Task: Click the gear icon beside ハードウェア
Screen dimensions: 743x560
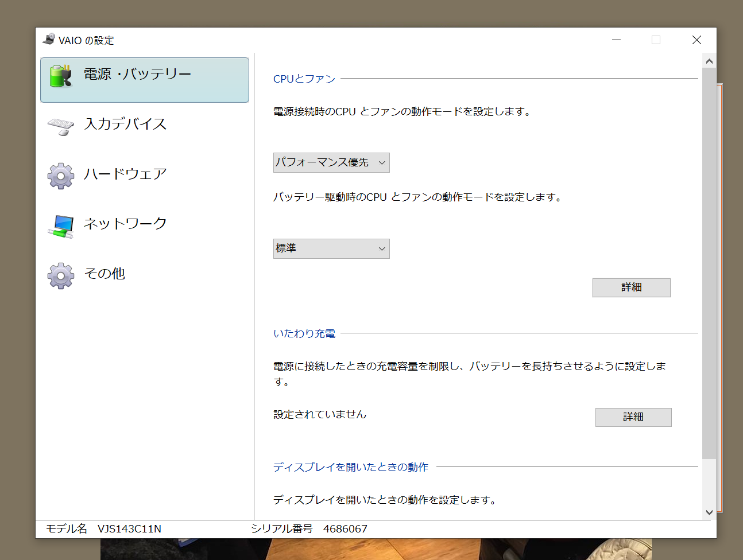Action: click(x=60, y=176)
